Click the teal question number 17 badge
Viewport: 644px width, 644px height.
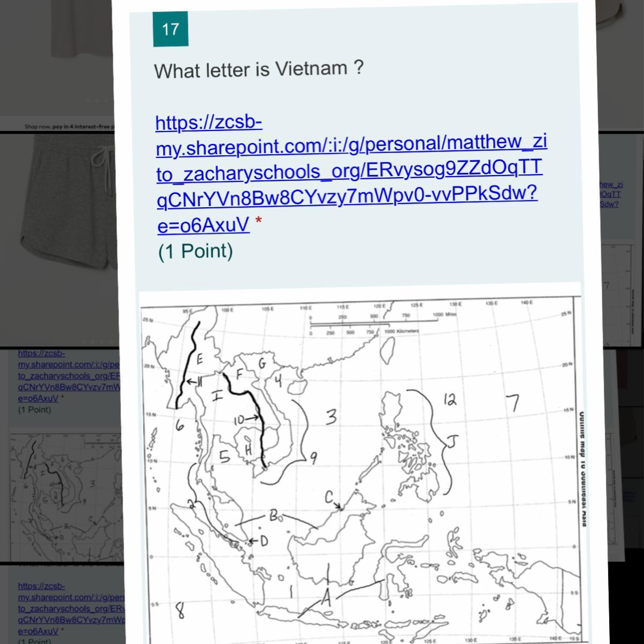(x=170, y=29)
